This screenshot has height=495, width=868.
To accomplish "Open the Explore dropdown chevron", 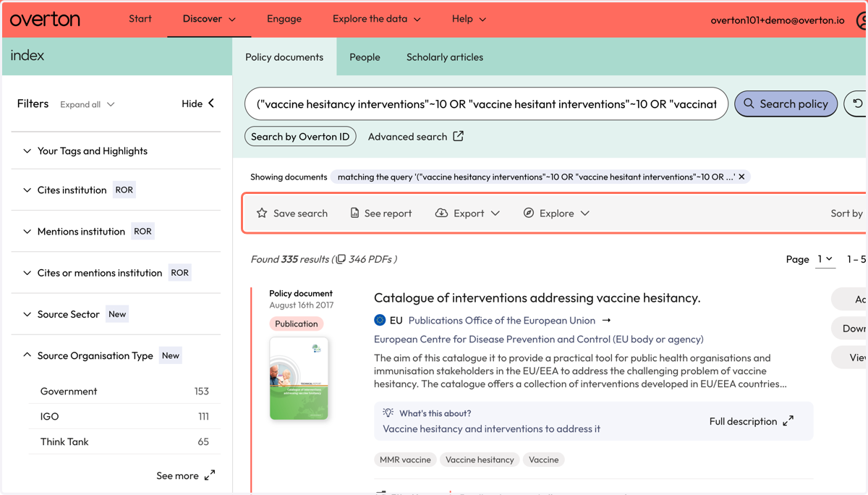I will pos(585,213).
